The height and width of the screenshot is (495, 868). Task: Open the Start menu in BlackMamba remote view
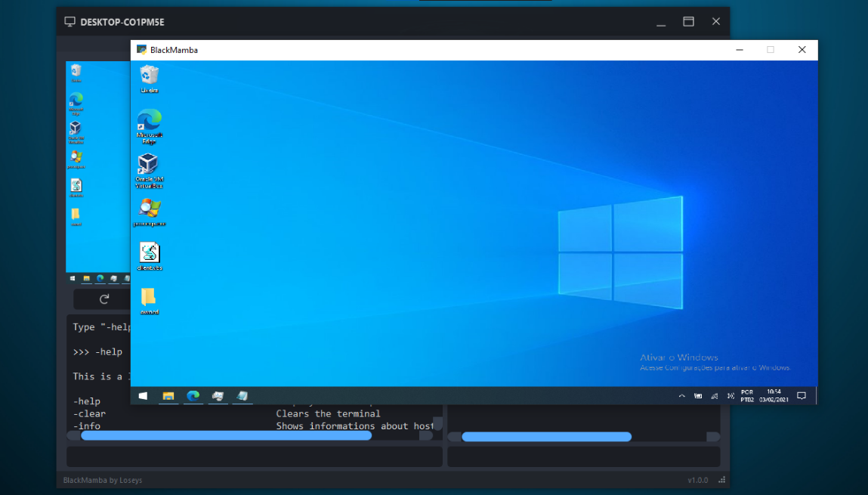[143, 396]
